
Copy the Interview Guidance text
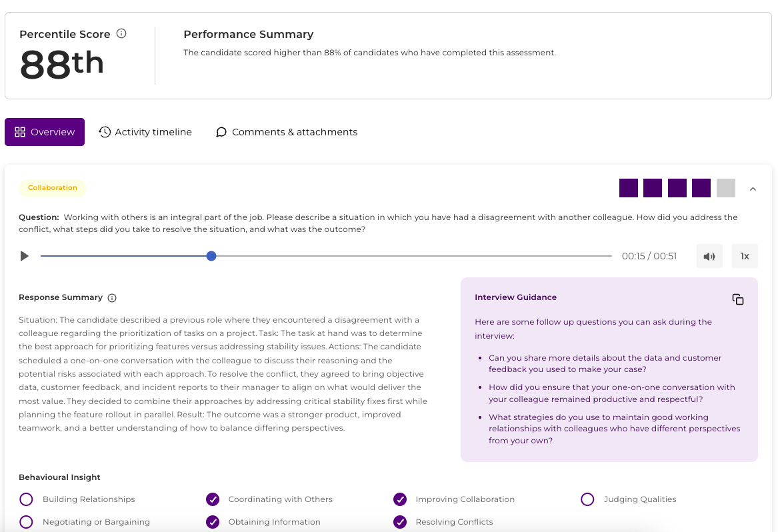point(738,299)
